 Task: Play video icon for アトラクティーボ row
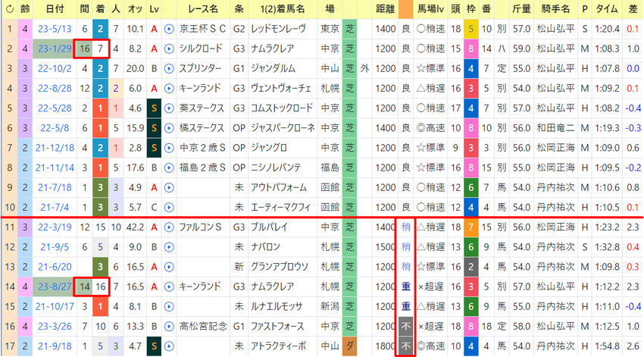(x=169, y=346)
